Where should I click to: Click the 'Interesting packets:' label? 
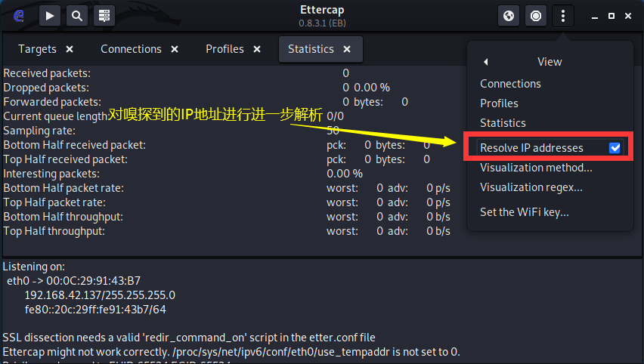51,174
